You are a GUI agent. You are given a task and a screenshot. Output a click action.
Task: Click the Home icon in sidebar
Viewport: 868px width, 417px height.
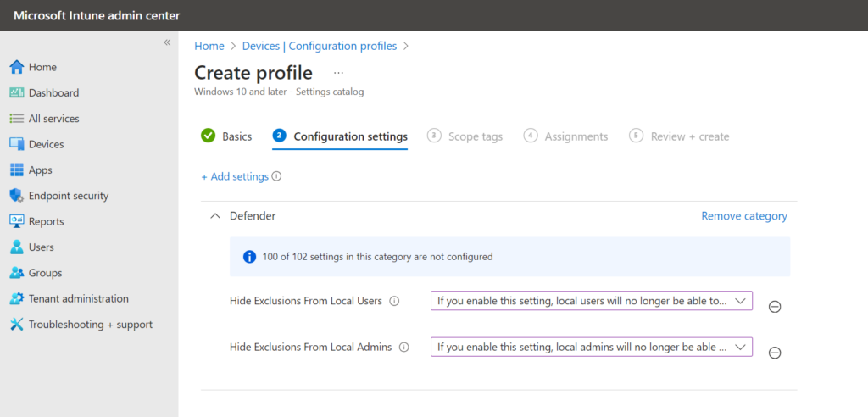pos(17,67)
